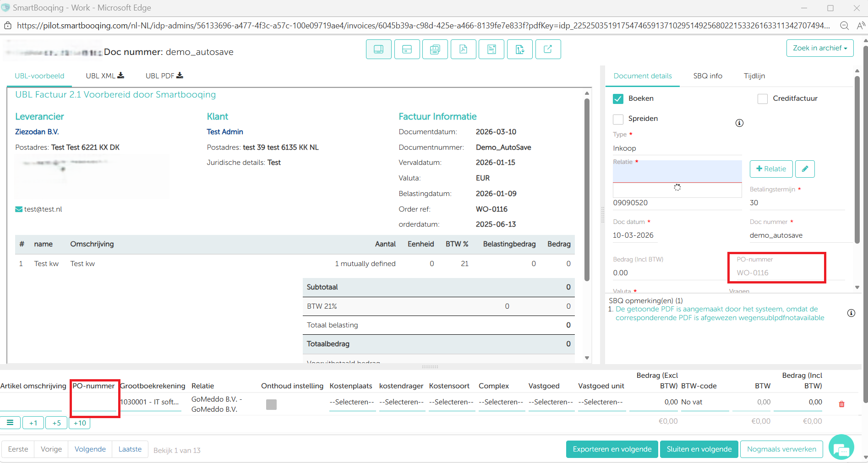This screenshot has width=868, height=463.
Task: Uncheck the Boeken checkbox
Action: pos(618,99)
